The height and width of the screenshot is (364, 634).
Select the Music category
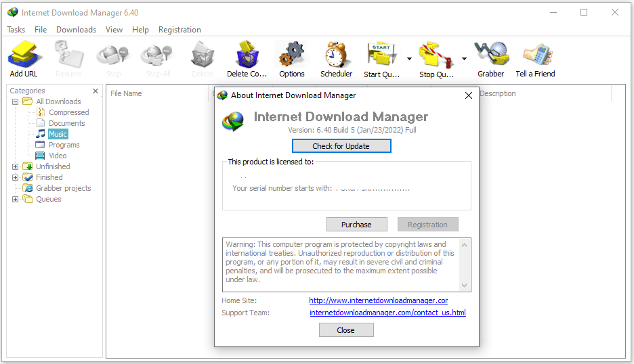58,134
